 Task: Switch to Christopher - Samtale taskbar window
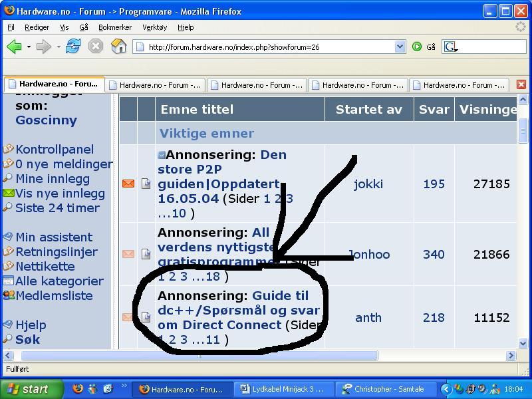[386, 389]
